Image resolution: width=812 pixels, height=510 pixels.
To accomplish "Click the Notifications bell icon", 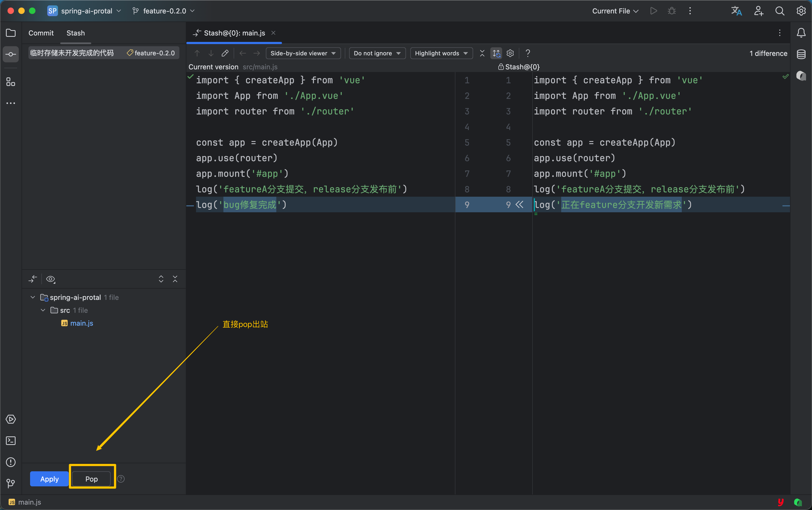I will click(801, 33).
